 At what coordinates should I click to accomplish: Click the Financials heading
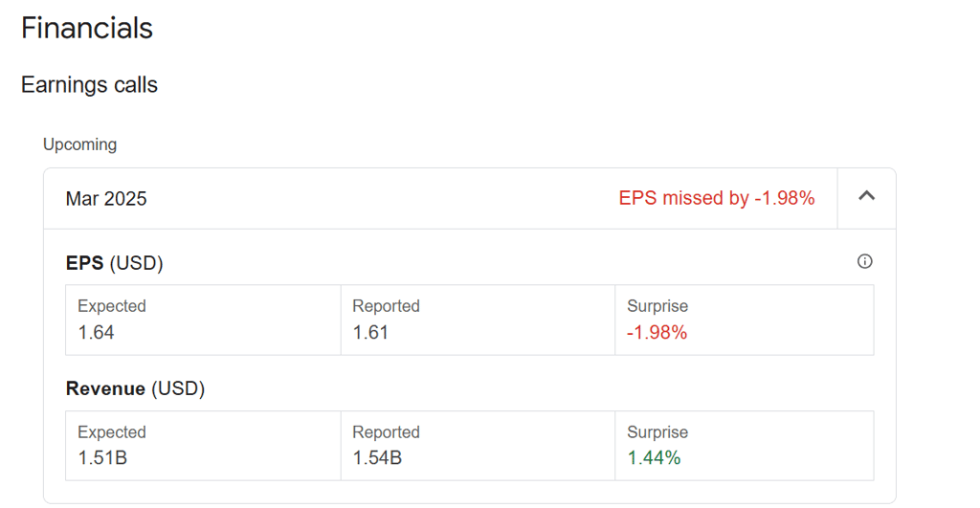point(87,28)
